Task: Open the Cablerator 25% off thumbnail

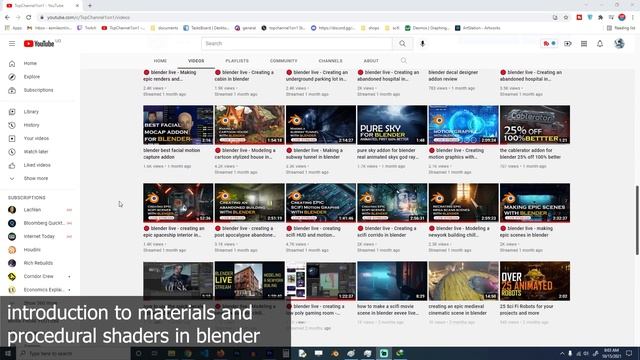Action: pos(535,125)
